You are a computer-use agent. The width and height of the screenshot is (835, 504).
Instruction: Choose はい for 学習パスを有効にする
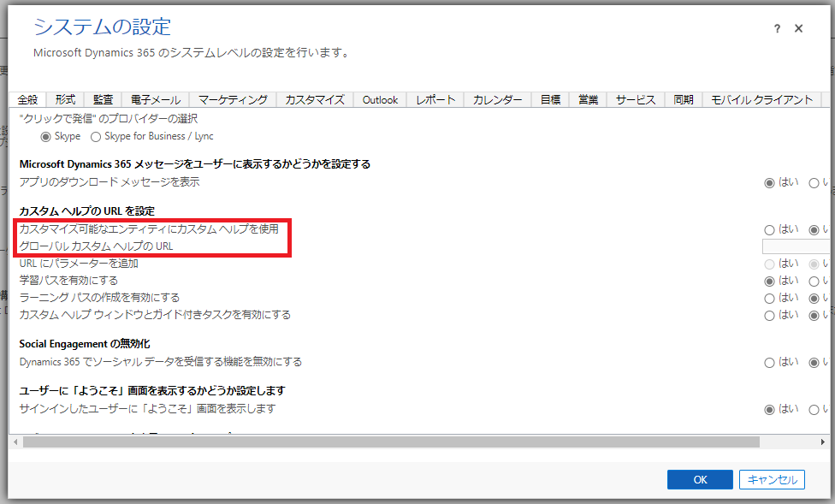tap(769, 281)
